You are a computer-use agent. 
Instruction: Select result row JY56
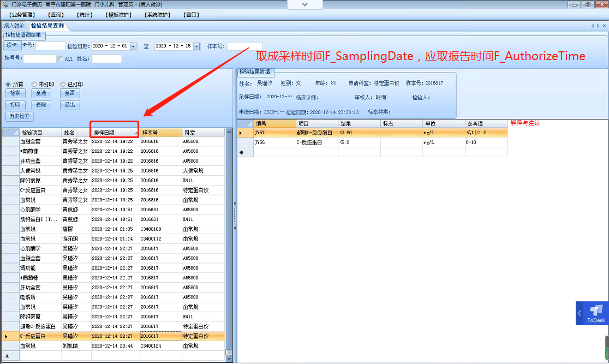(372, 142)
